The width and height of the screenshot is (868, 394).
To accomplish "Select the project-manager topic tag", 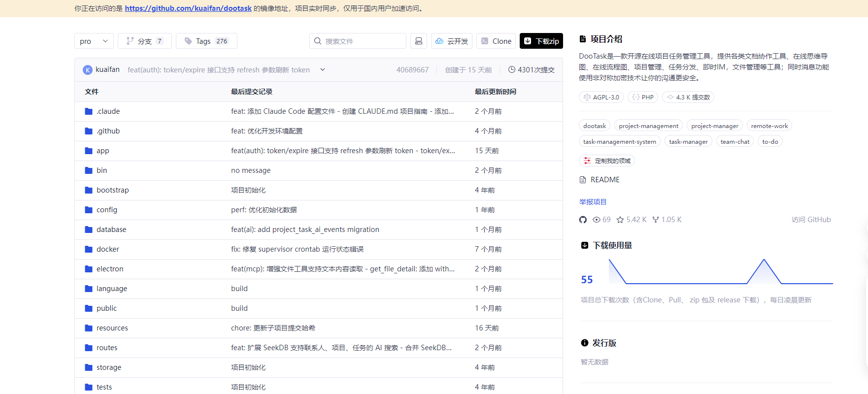I will pos(715,126).
